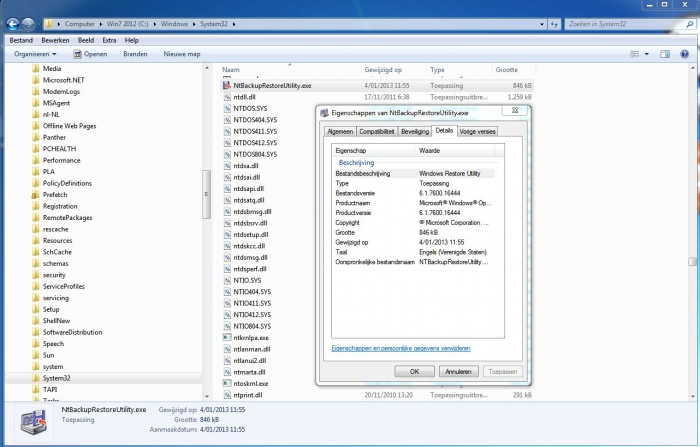Click the file list scrollbar thumb
Screen dimensions: 700x447
coord(692,261)
